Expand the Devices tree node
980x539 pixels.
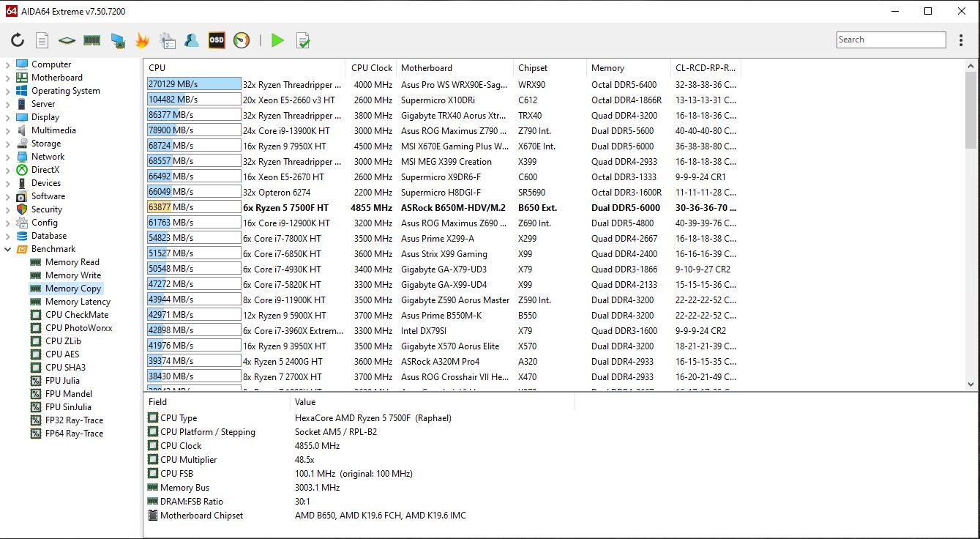(x=7, y=183)
